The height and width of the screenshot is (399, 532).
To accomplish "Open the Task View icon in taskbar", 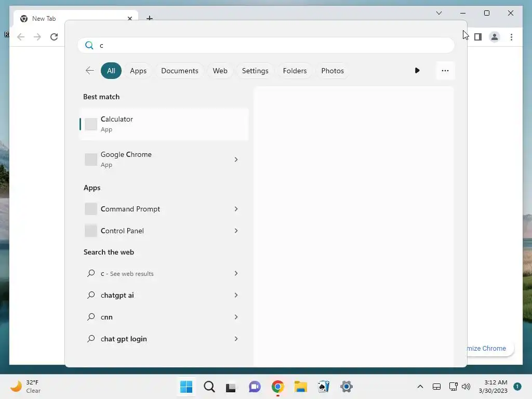I will click(x=231, y=387).
